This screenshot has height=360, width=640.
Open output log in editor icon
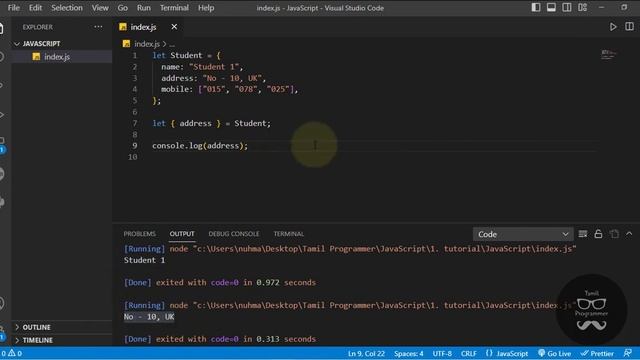[x=614, y=234]
